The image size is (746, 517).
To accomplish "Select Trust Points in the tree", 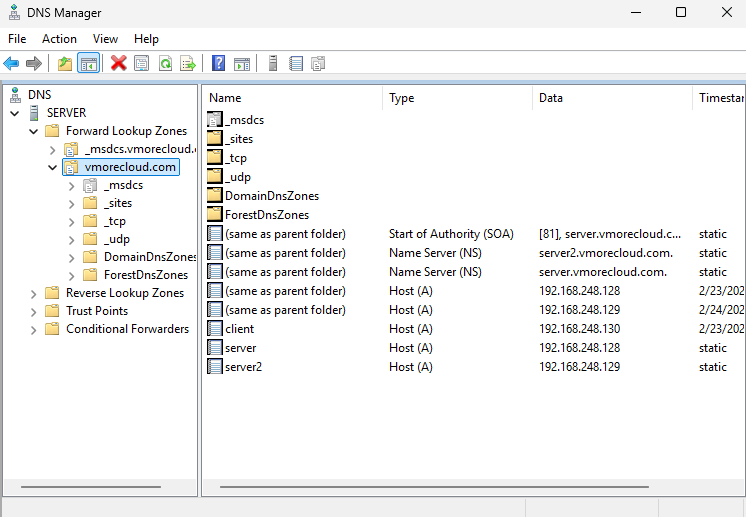I will [97, 311].
